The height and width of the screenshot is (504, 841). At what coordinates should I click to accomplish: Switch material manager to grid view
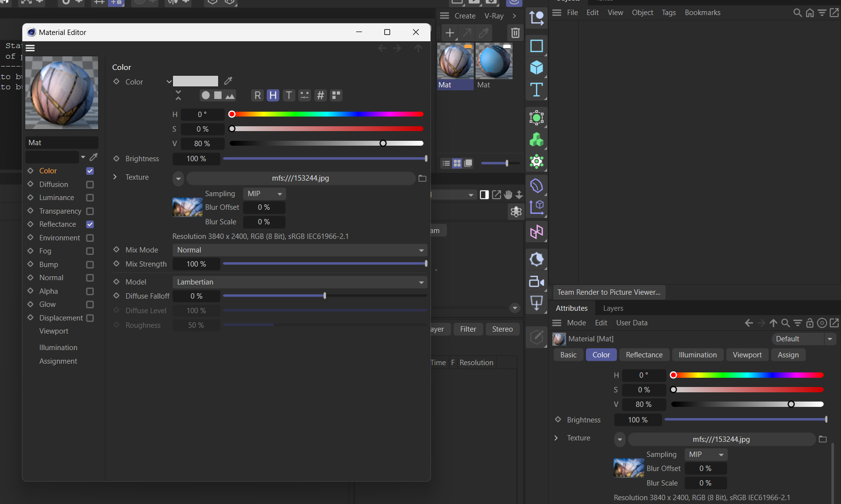457,164
